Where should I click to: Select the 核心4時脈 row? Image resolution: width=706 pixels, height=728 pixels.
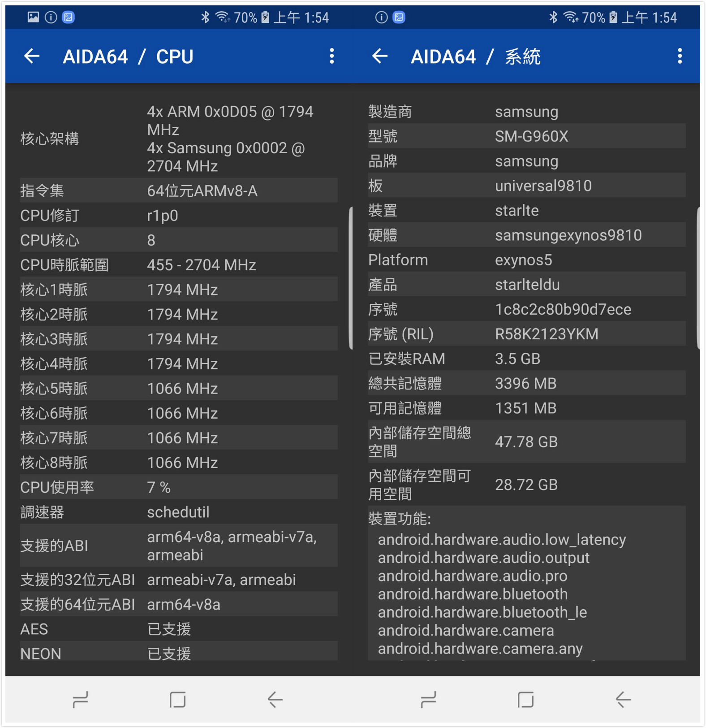pos(179,364)
